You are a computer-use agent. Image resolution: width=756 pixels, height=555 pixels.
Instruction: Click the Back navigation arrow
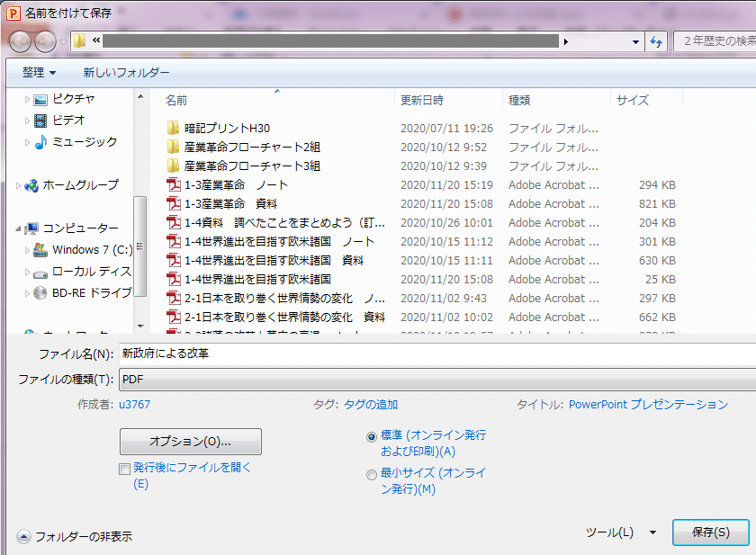[20, 41]
